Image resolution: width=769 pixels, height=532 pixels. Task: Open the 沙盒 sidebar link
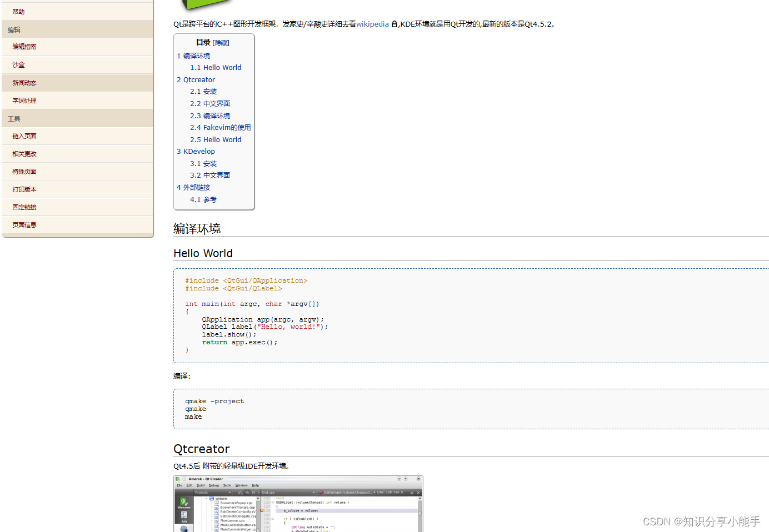point(18,65)
